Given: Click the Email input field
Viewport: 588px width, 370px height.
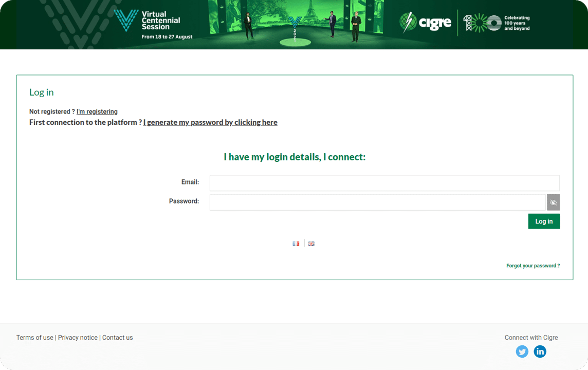Looking at the screenshot, I should (384, 183).
